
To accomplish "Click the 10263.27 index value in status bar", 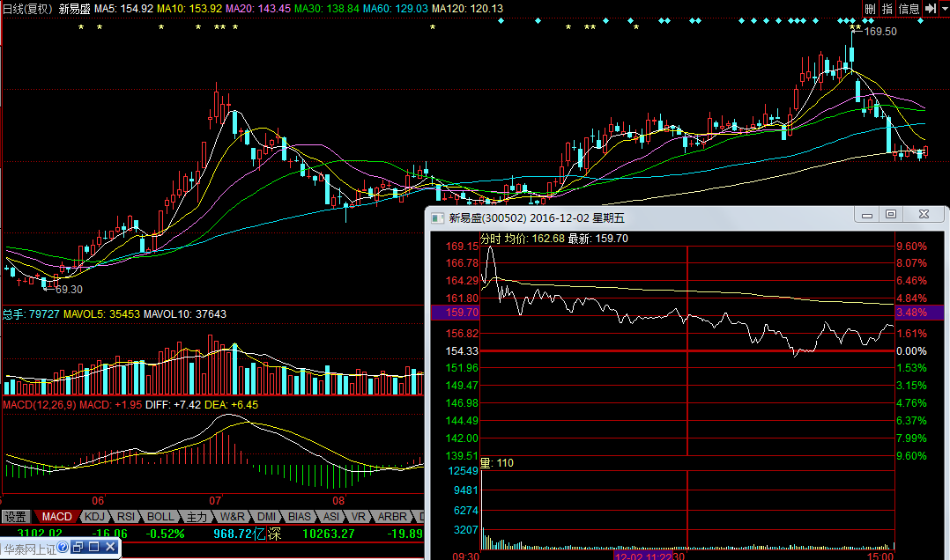I will coord(329,534).
